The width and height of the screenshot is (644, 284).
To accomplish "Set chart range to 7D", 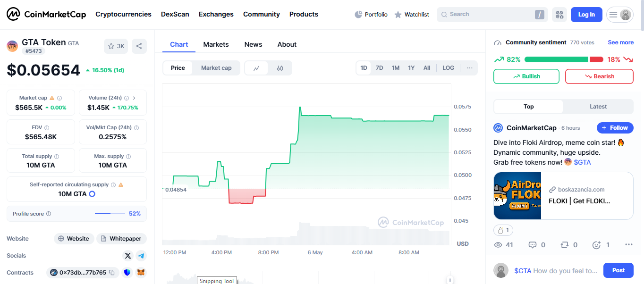I will [x=380, y=68].
